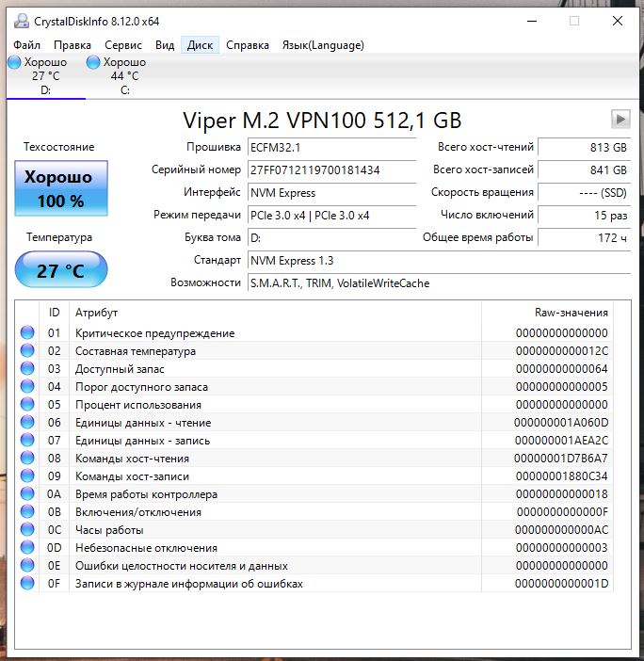This screenshot has height=661, width=644.
Task: Click status icon for Включения/отключения row
Action: coord(27,512)
